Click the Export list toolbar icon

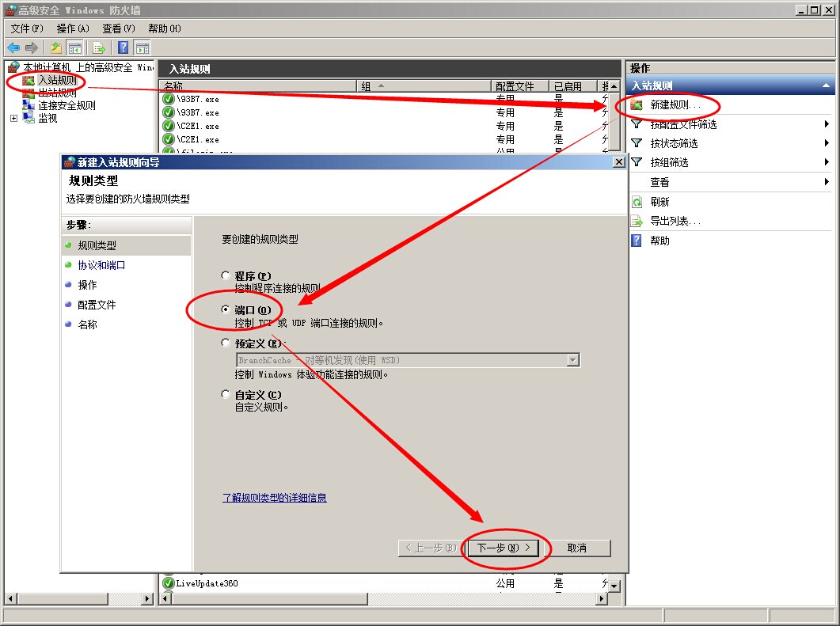[x=99, y=47]
